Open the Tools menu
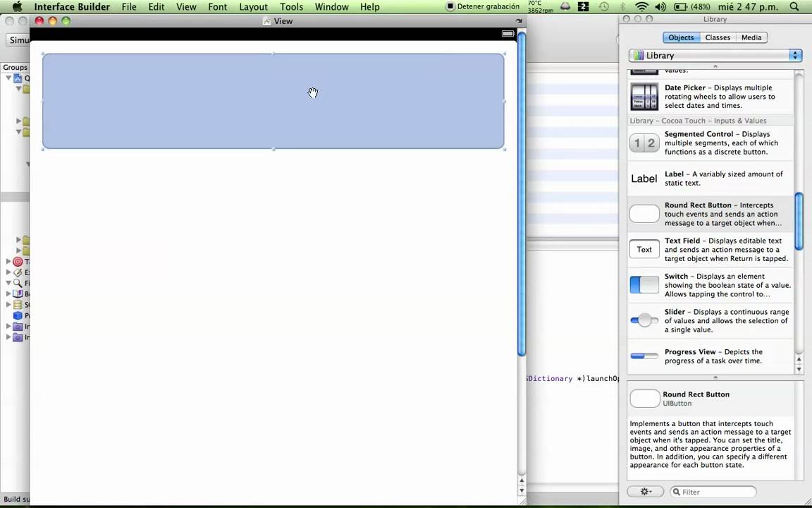The width and height of the screenshot is (812, 508). pyautogui.click(x=292, y=7)
